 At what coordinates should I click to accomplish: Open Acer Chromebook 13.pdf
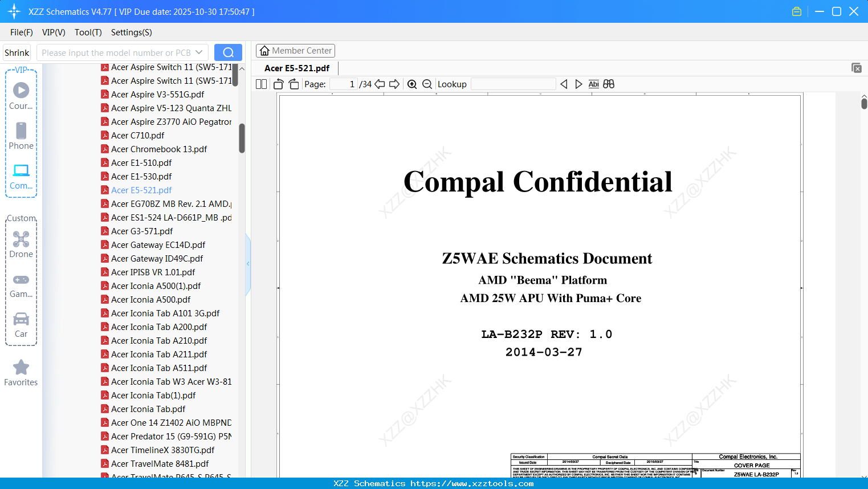point(154,149)
